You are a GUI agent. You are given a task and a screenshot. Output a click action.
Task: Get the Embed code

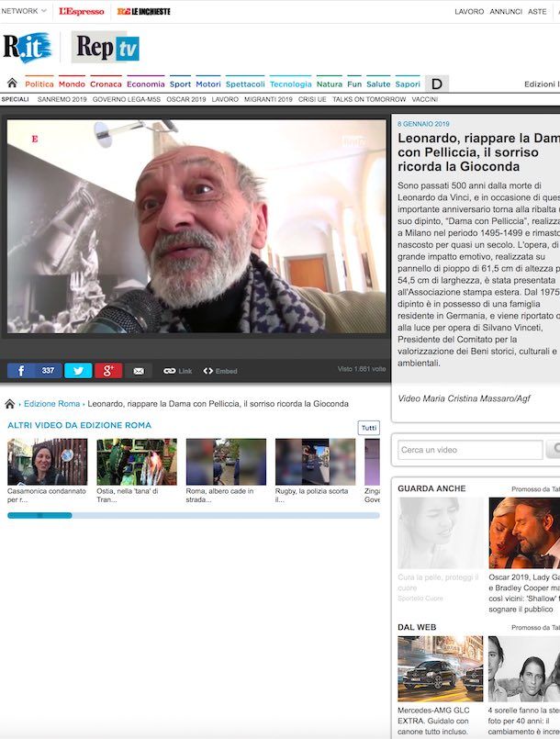220,372
